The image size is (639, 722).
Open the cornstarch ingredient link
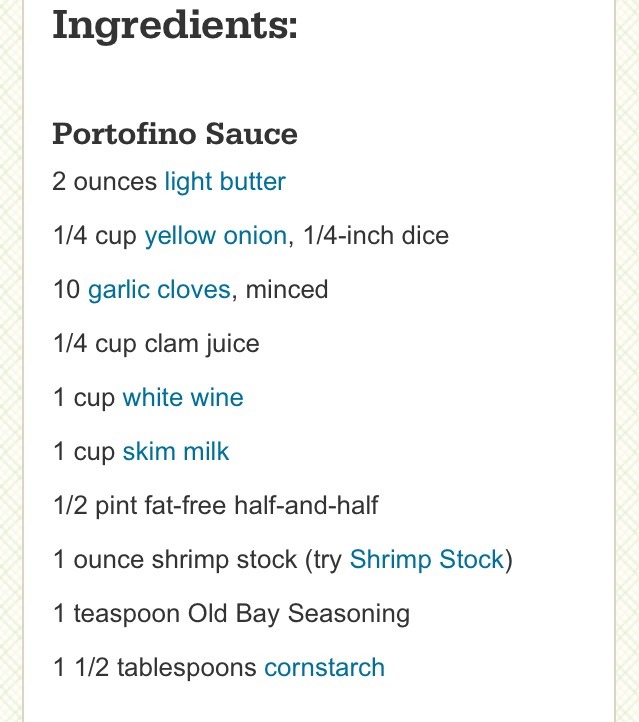pos(325,667)
